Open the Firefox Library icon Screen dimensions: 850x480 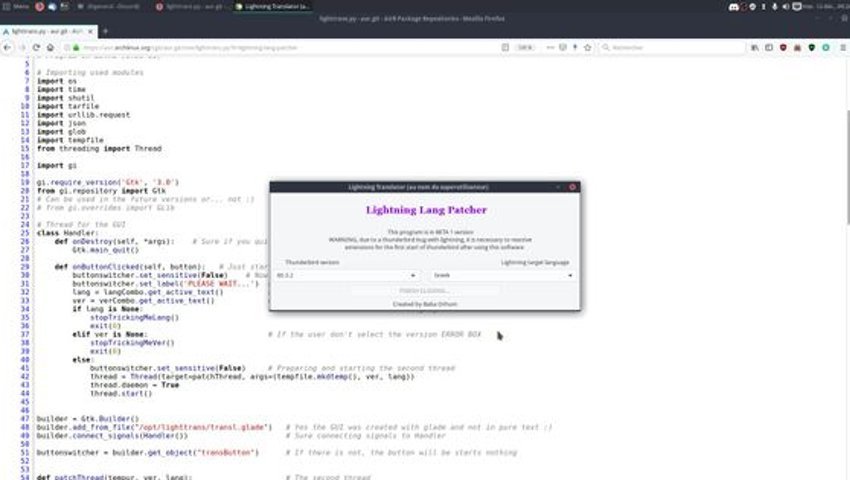[x=755, y=48]
